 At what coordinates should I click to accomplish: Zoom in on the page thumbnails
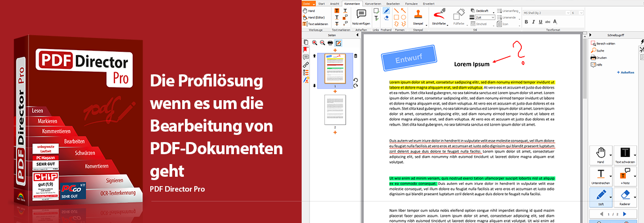tap(314, 42)
